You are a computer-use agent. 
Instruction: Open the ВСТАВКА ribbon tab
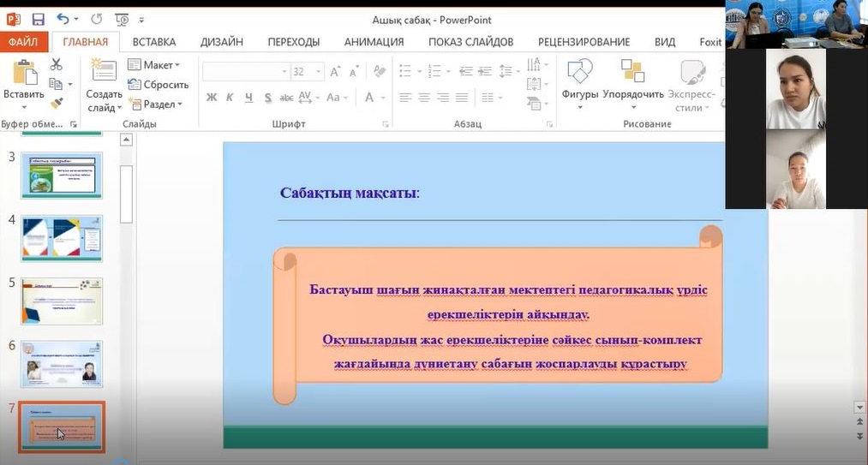point(154,42)
